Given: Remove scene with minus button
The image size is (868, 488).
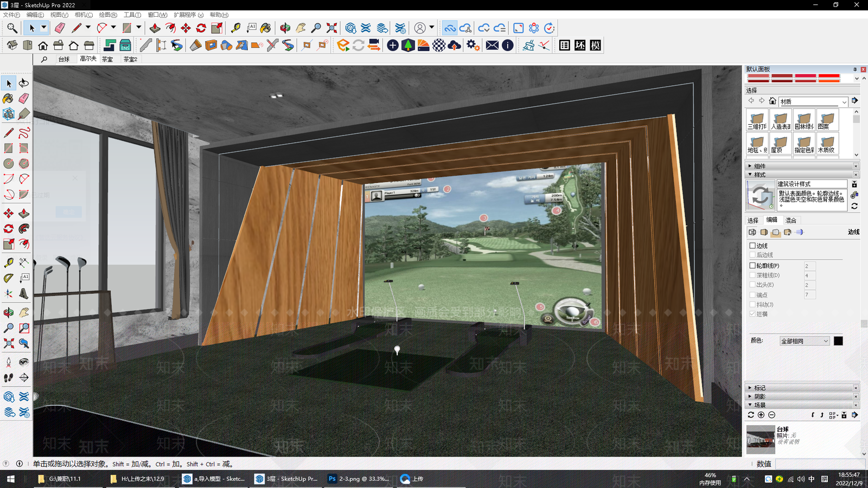Looking at the screenshot, I should coord(771,415).
